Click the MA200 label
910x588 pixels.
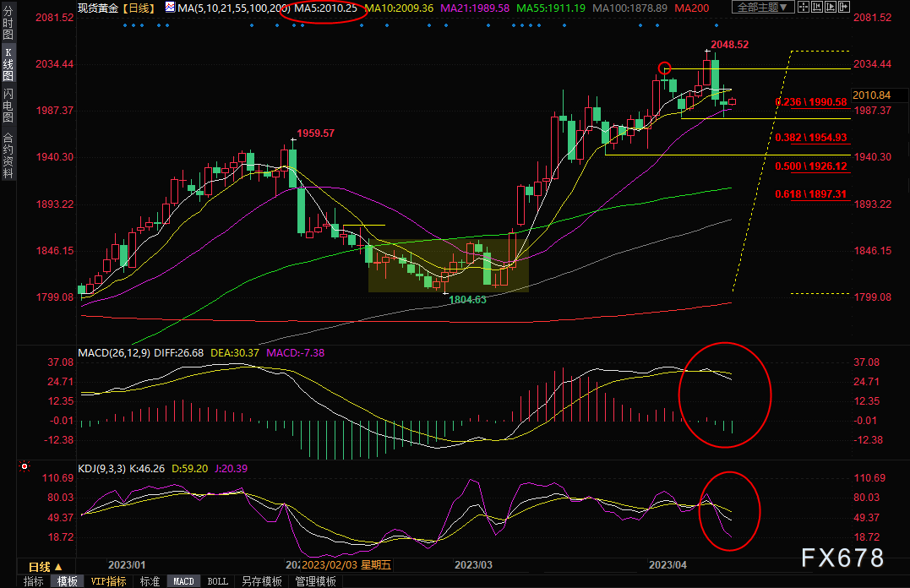pyautogui.click(x=691, y=8)
